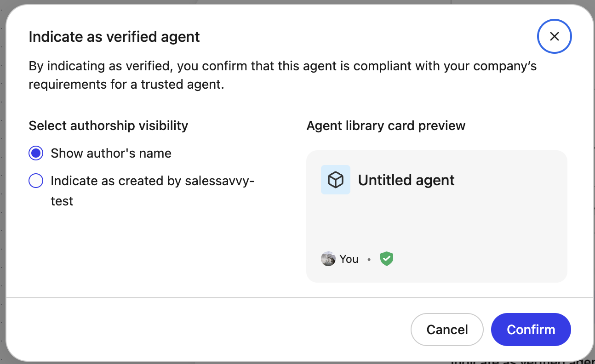Click the "Indicate as created by salessavvy-test" label text
This screenshot has width=595, height=364.
tap(152, 181)
